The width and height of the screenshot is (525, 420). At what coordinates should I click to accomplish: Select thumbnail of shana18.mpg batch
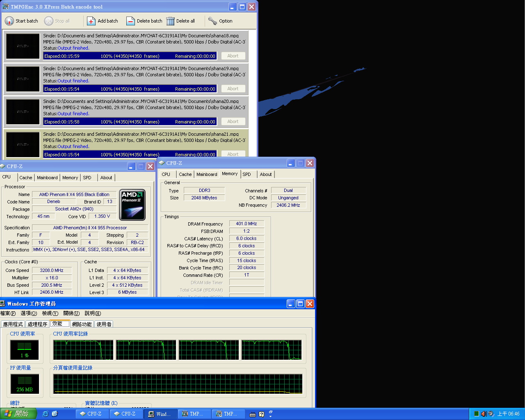click(x=23, y=46)
